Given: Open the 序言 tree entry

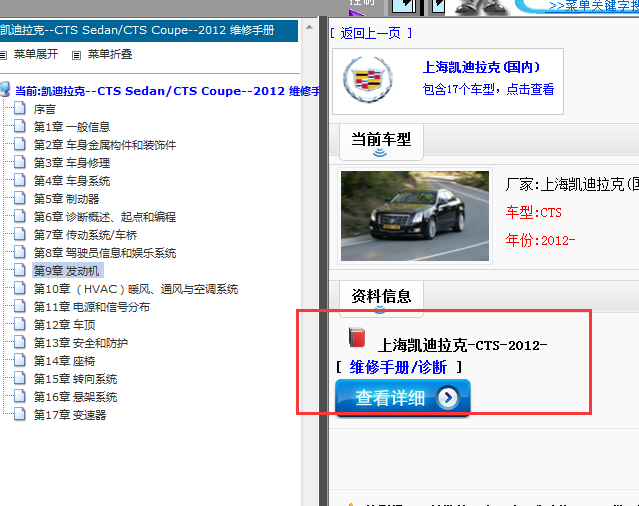Looking at the screenshot, I should [44, 109].
